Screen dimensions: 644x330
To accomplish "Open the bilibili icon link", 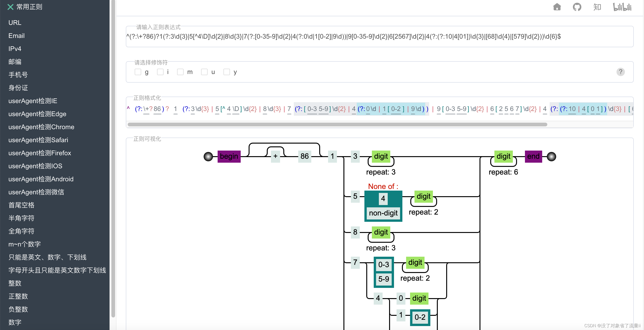I will pyautogui.click(x=622, y=7).
